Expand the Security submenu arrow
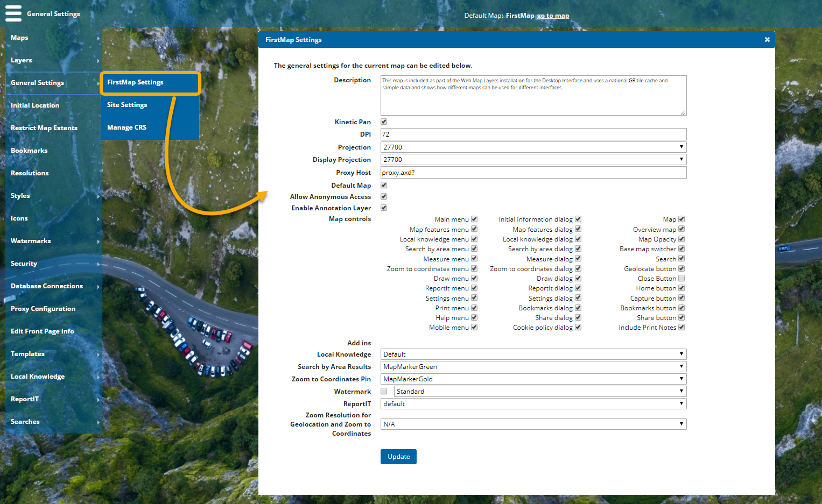This screenshot has width=822, height=504. pos(99,264)
